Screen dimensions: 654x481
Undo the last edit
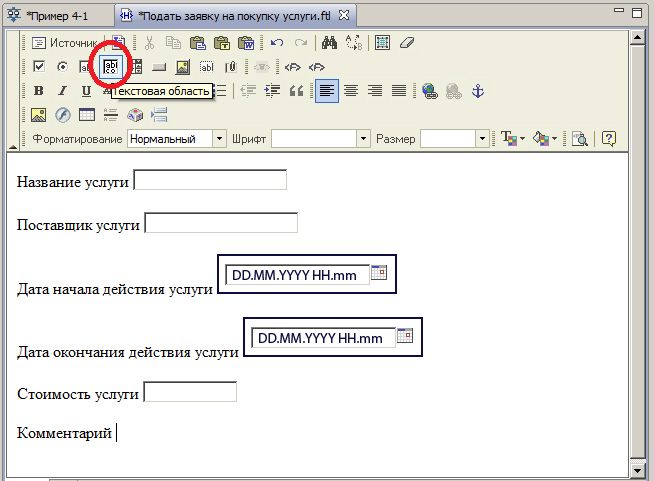click(x=277, y=43)
